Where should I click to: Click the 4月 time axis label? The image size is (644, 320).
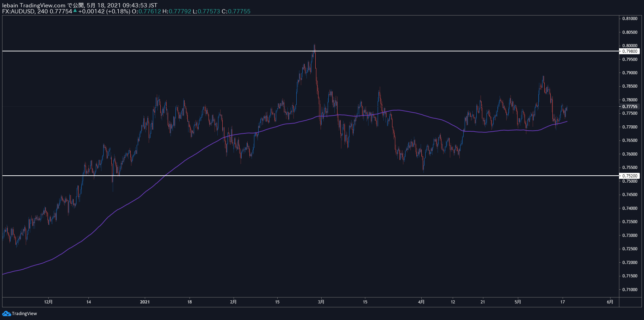421,302
